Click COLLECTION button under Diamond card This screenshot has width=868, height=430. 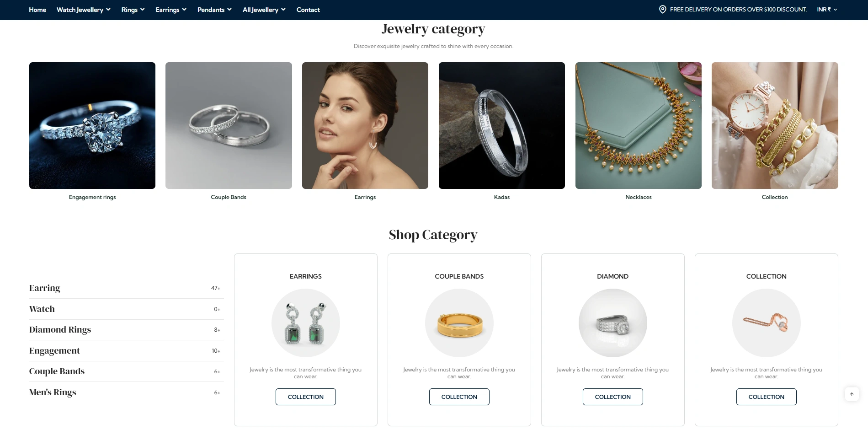tap(612, 397)
